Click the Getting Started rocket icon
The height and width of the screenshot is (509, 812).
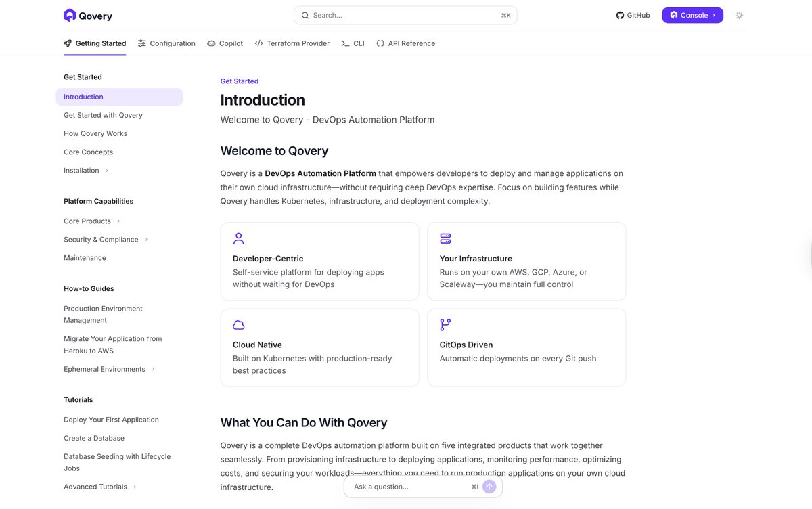click(68, 43)
